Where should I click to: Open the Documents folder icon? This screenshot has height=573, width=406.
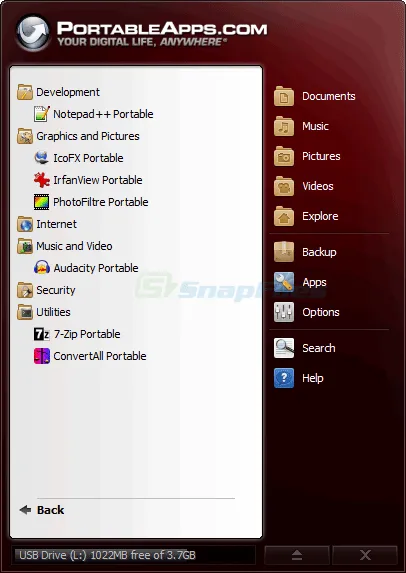coord(284,96)
